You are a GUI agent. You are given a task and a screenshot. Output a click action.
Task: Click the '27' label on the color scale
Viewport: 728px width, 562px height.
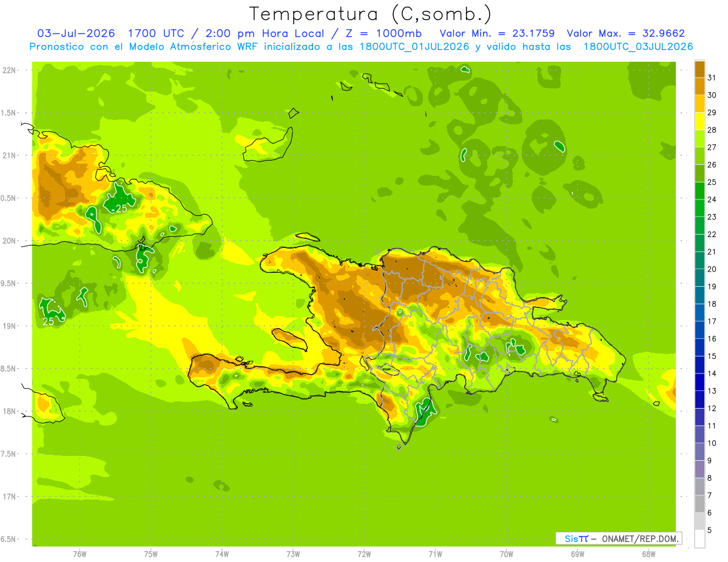(x=712, y=147)
